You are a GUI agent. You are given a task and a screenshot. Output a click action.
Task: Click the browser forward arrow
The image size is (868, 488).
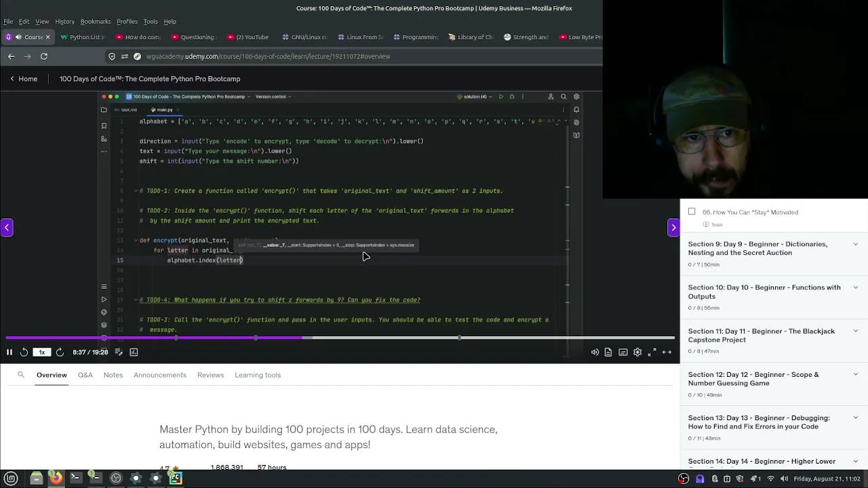(x=27, y=56)
